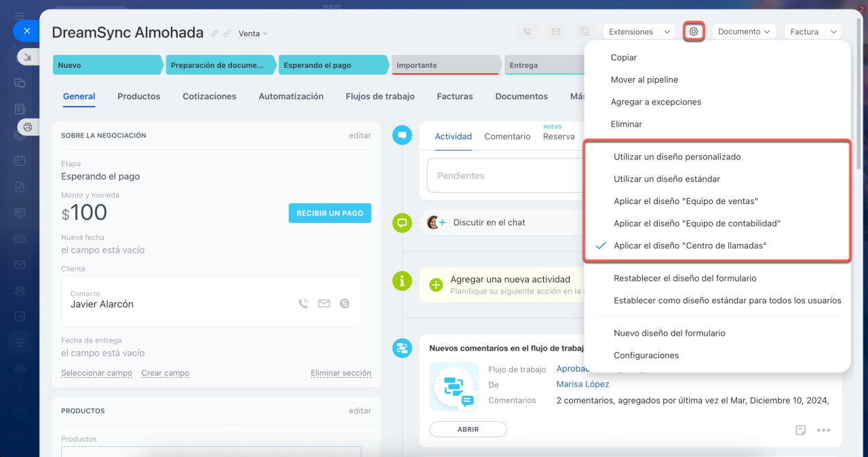
Task: Click the email envelope icon in header
Action: (x=556, y=31)
